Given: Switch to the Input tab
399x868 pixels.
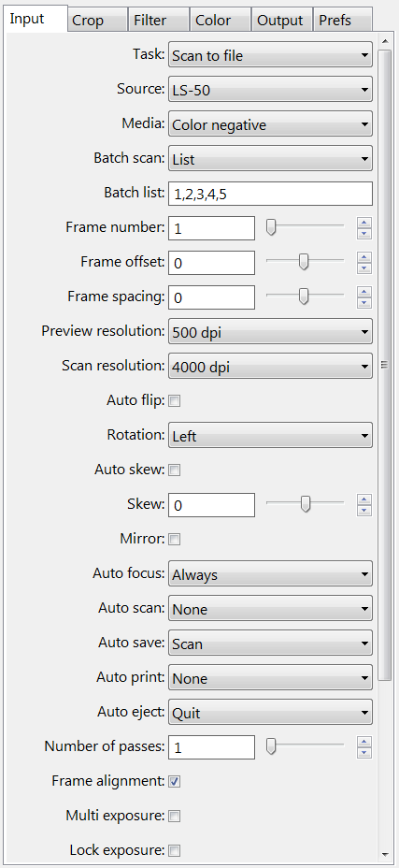Looking at the screenshot, I should 36,19.
